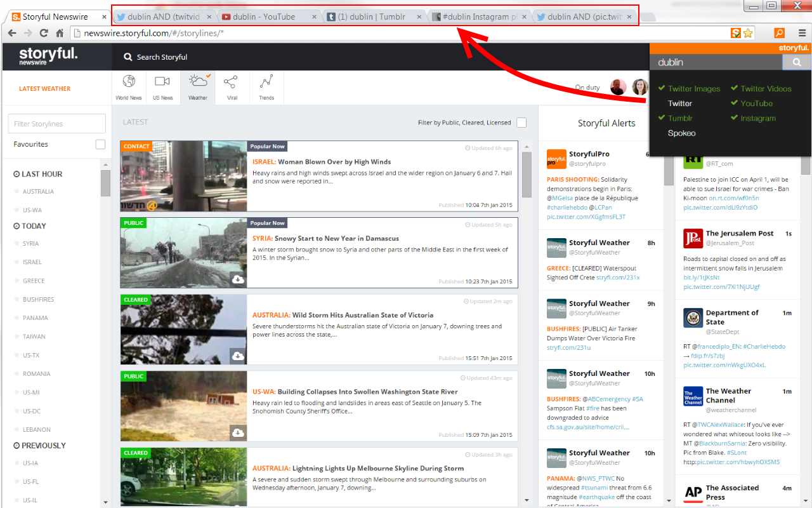Toggle Tumblr search option
Viewport: 812px width, 508px height.
676,118
